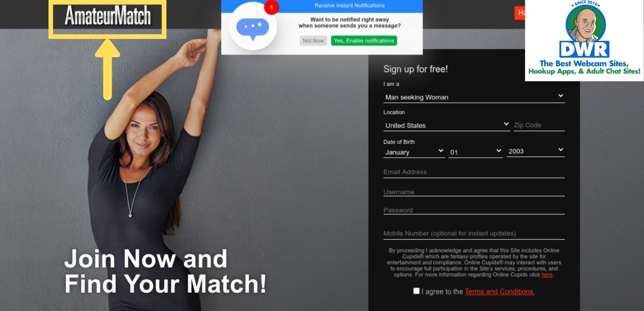Focus the Email Address field
Image resolution: width=644 pixels, height=311 pixels.
(x=474, y=172)
